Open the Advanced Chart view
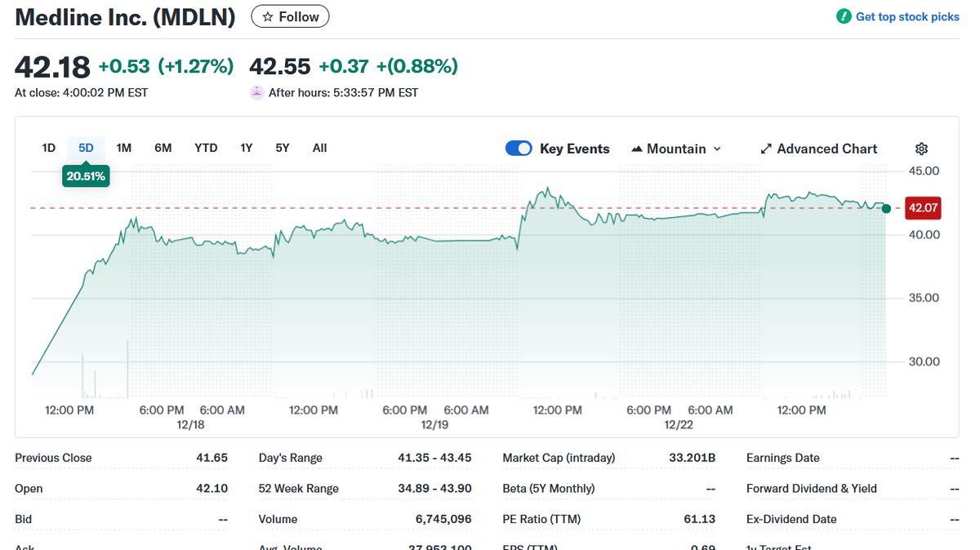Screen dimensions: 980x550 tap(826, 149)
